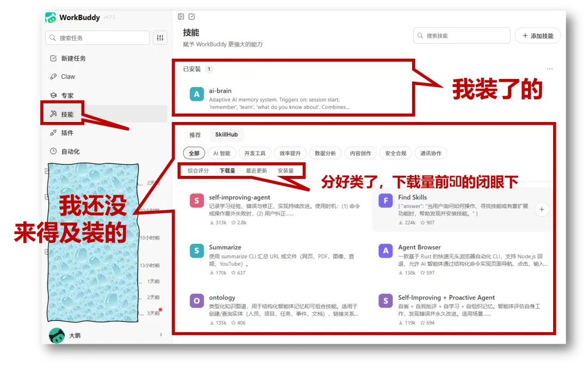Select the 数据分析 category filter
588x366 pixels.
point(325,153)
